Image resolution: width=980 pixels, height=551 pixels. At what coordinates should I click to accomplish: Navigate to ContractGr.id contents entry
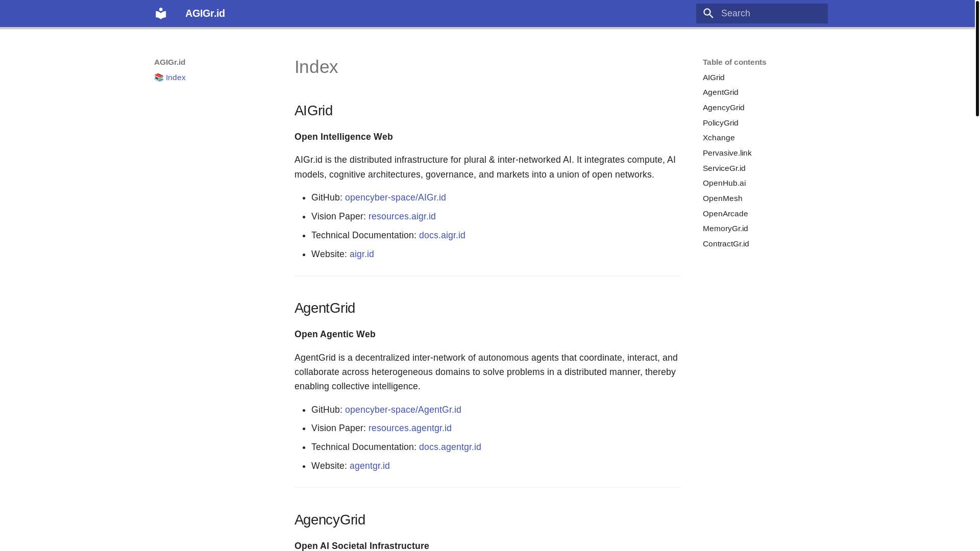[725, 244]
